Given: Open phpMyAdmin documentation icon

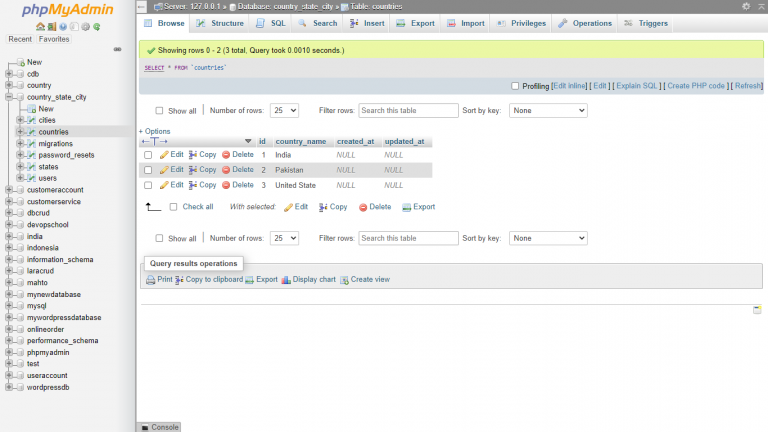Looking at the screenshot, I should pyautogui.click(x=63, y=26).
